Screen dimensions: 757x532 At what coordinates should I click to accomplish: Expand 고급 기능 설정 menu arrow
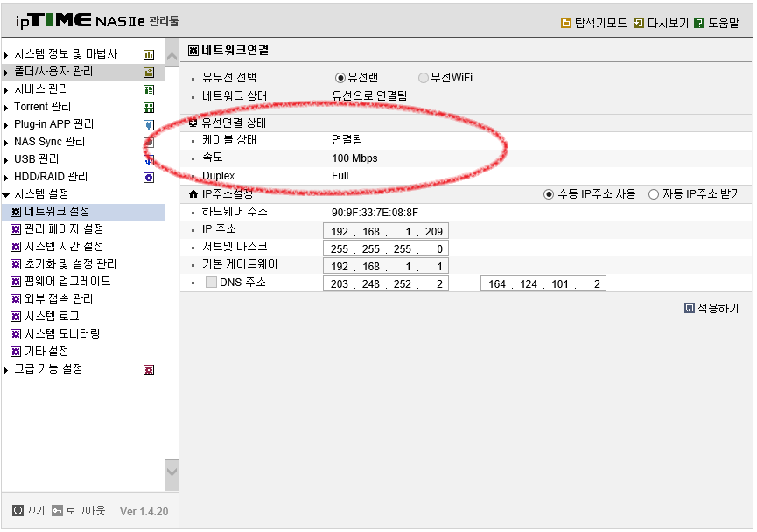click(x=6, y=370)
